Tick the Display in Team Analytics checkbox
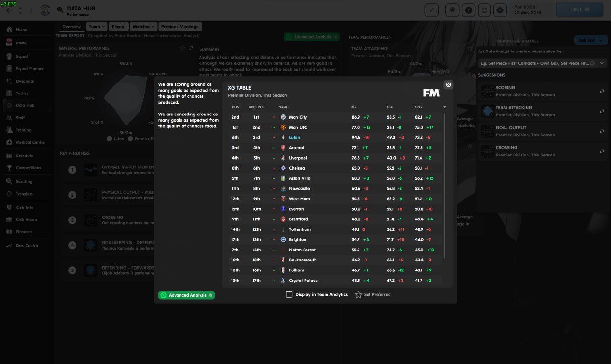 pyautogui.click(x=289, y=295)
